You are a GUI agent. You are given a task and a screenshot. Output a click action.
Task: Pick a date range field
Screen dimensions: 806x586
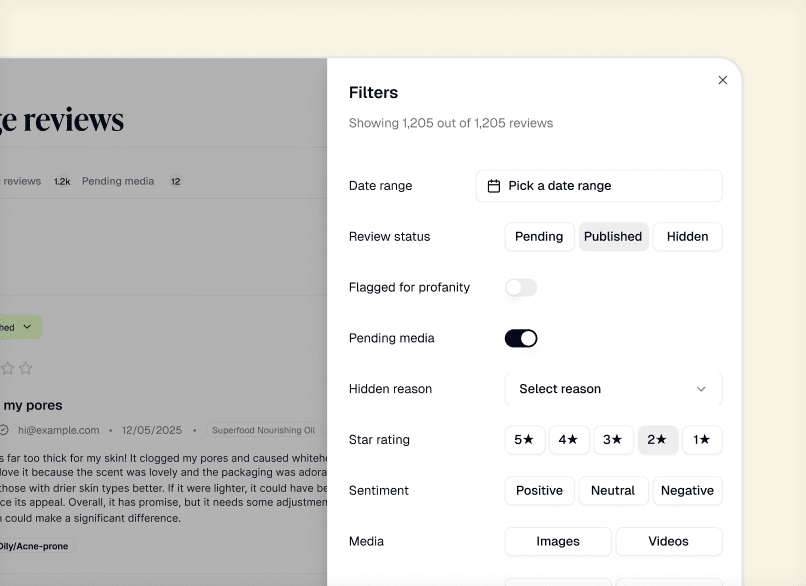click(x=599, y=186)
